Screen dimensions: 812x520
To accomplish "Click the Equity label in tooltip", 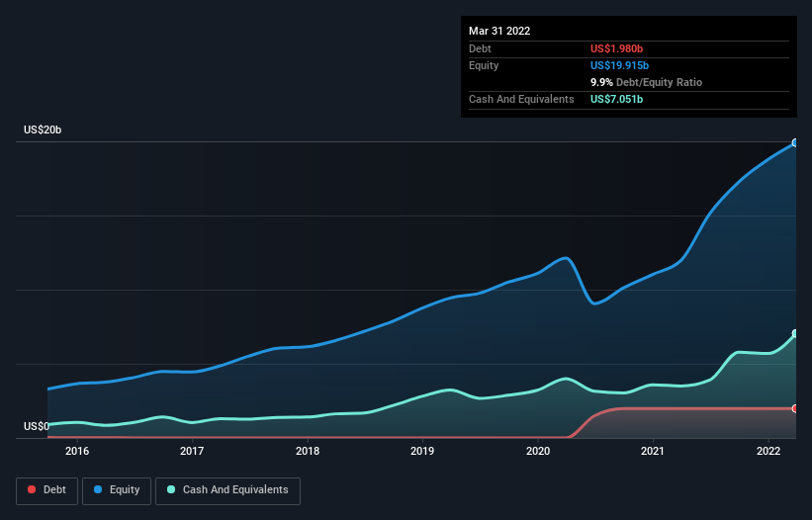I will click(484, 65).
